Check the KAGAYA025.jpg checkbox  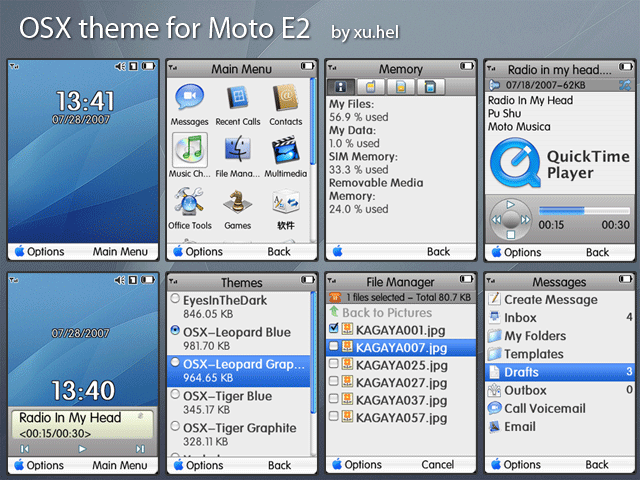(334, 363)
